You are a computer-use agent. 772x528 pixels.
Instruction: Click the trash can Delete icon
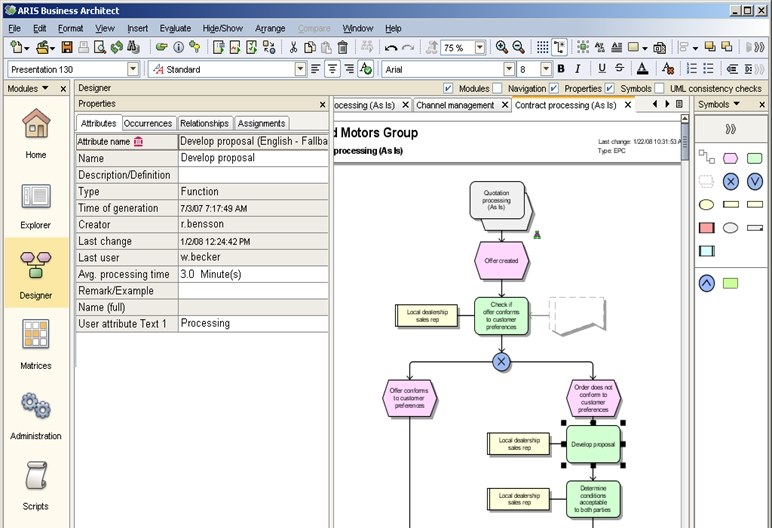[x=343, y=47]
